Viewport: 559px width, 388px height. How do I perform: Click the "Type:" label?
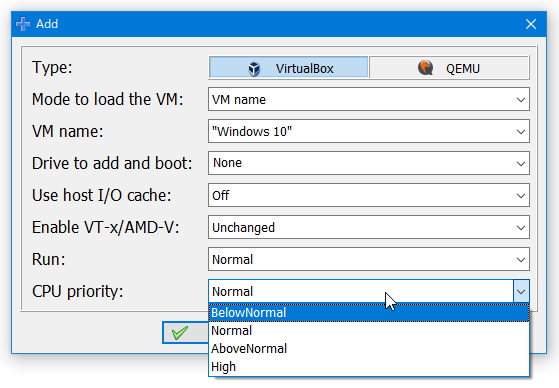coord(52,67)
